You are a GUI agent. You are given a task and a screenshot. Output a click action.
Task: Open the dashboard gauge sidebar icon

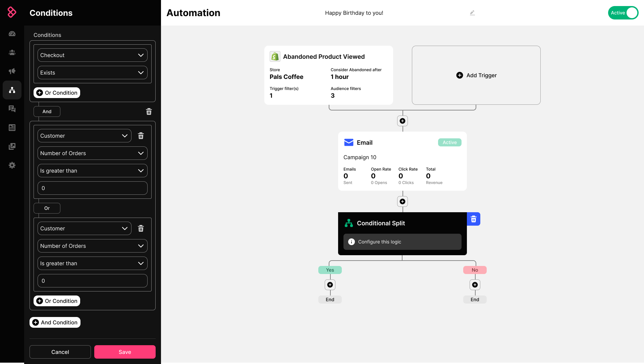12,34
